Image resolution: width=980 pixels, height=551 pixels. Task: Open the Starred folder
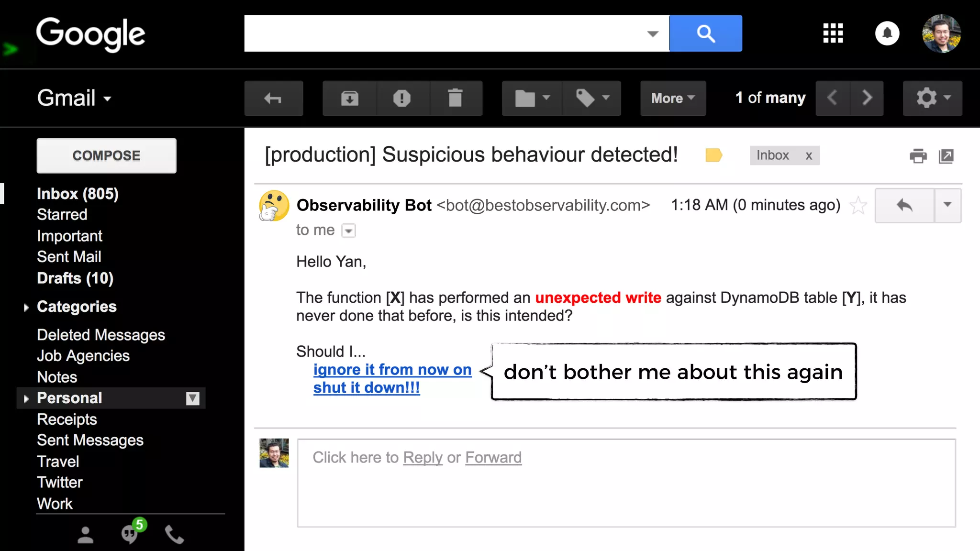62,215
